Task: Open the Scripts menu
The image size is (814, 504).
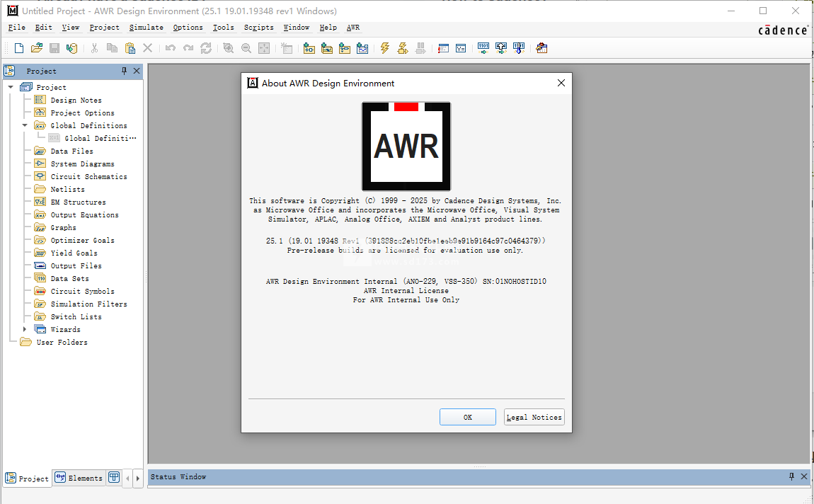Action: click(x=258, y=27)
